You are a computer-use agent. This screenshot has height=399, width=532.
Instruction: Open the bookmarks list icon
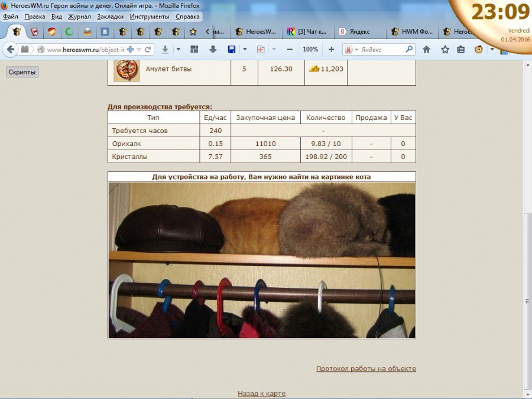tap(461, 50)
